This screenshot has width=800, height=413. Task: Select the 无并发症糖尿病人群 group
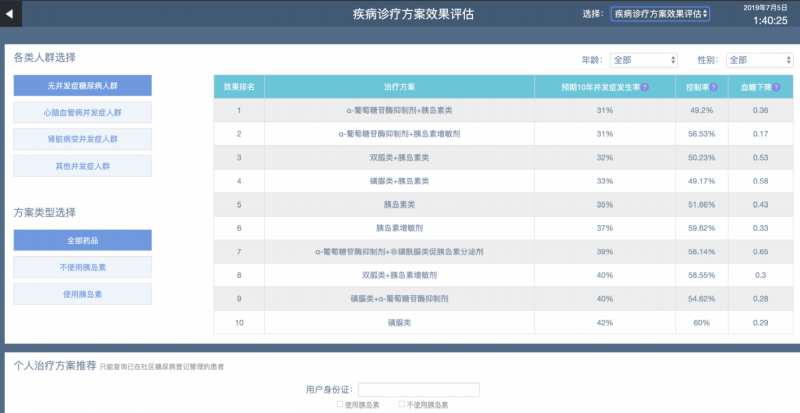coord(82,86)
